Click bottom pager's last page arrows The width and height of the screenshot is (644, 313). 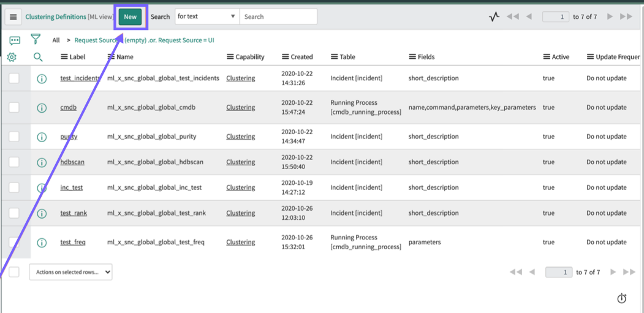tap(629, 272)
